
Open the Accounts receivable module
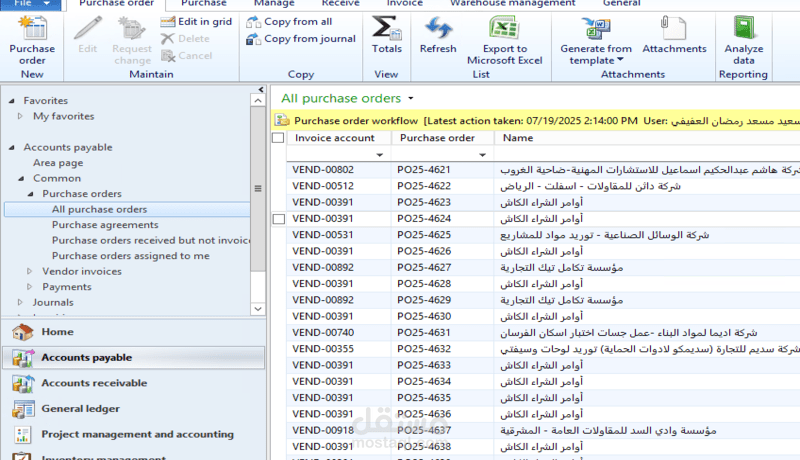tap(134, 383)
